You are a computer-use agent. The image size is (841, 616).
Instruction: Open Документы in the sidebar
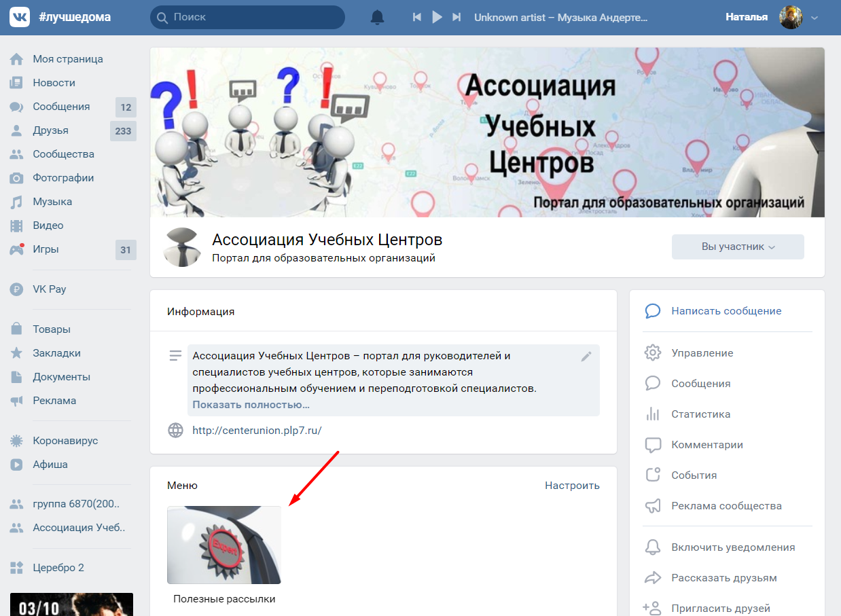pos(62,377)
